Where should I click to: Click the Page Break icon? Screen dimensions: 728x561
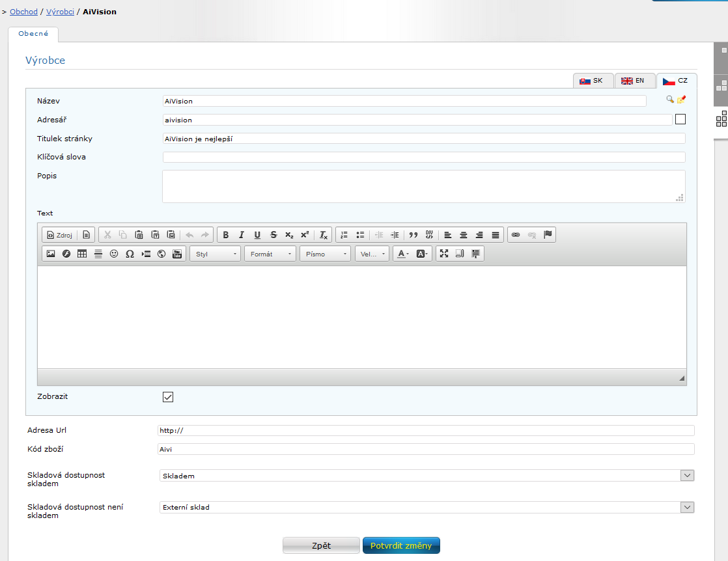point(146,254)
